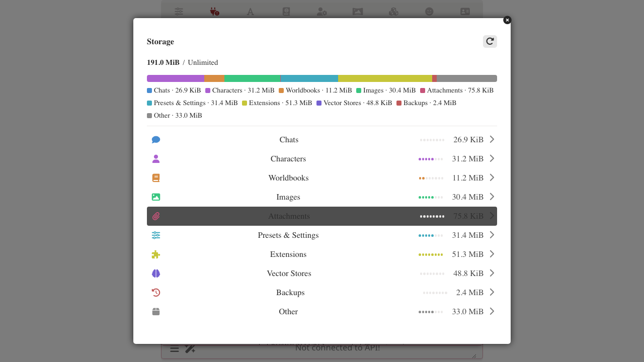This screenshot has width=644, height=362.
Task: Open the Images storage row label
Action: point(288,197)
